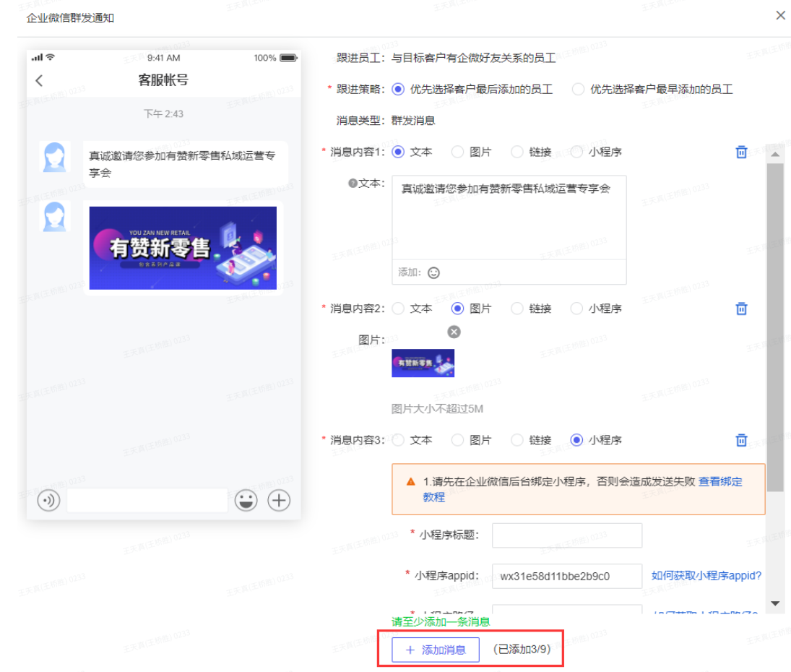Viewport: 791px width, 672px height.
Task: Click the vertical scrollbar thumb
Action: click(x=775, y=327)
